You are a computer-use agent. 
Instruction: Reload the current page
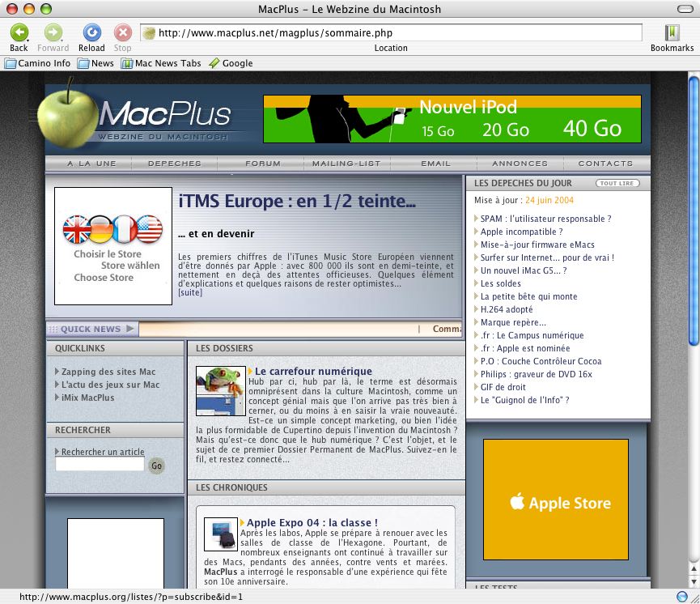point(92,32)
